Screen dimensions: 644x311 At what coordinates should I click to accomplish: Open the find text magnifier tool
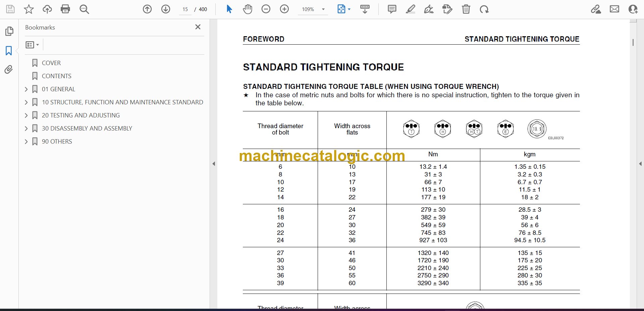pos(84,9)
